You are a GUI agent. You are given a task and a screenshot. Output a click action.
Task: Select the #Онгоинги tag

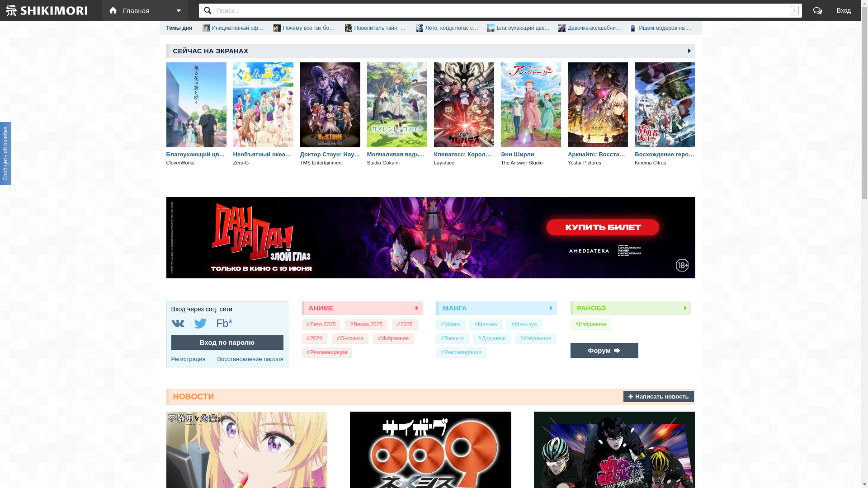[350, 338]
